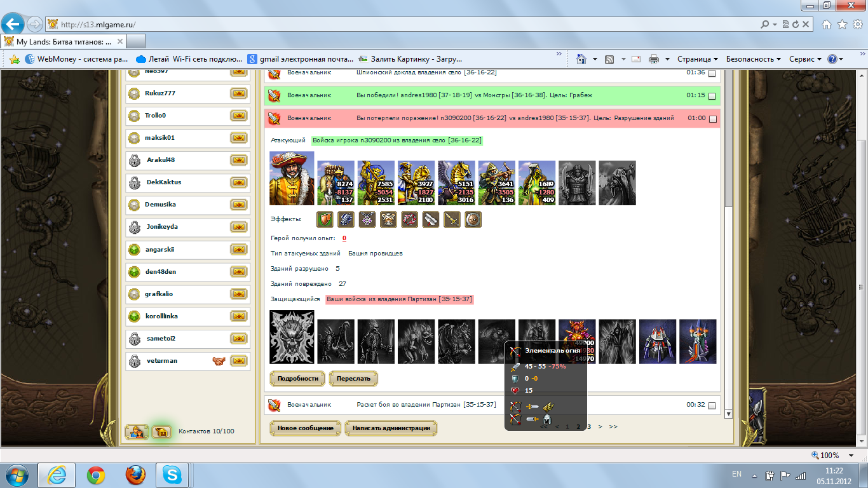
Task: Switch to My Lands: Битва титанов tab
Action: [64, 41]
